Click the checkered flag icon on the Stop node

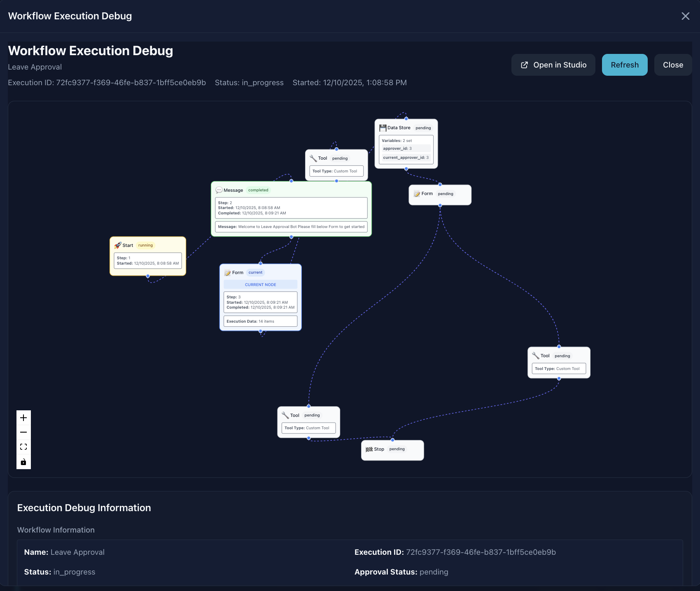(x=369, y=449)
